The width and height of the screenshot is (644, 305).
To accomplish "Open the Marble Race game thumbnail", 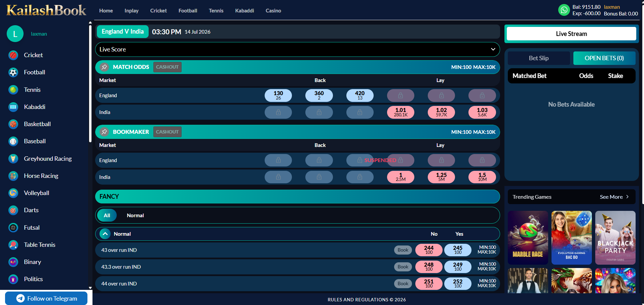I will (x=528, y=238).
